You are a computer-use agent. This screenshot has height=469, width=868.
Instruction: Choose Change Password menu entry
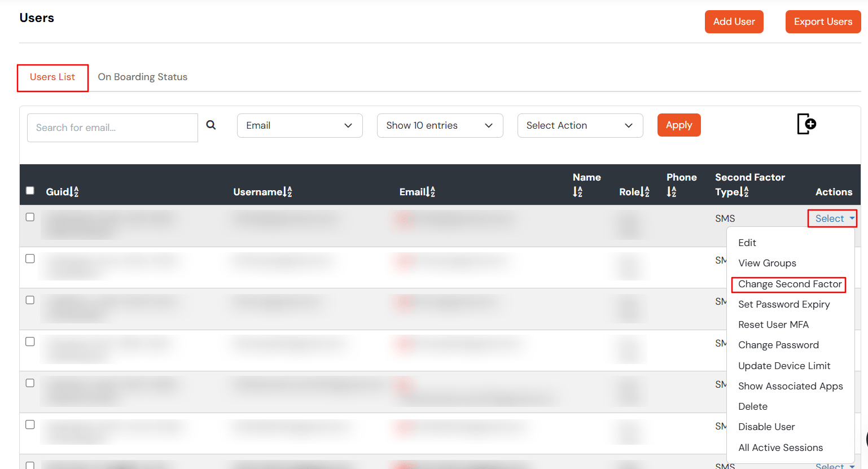click(778, 345)
